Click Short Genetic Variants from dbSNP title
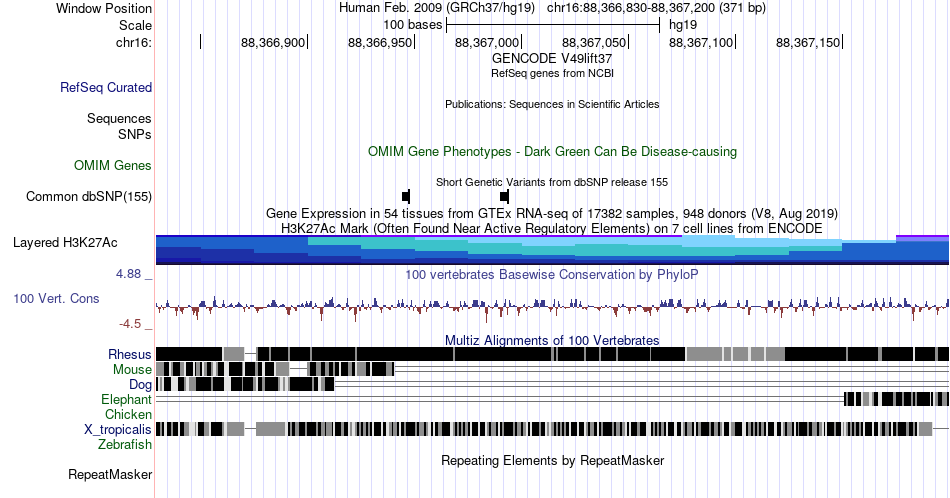This screenshot has width=950, height=498. (x=552, y=182)
